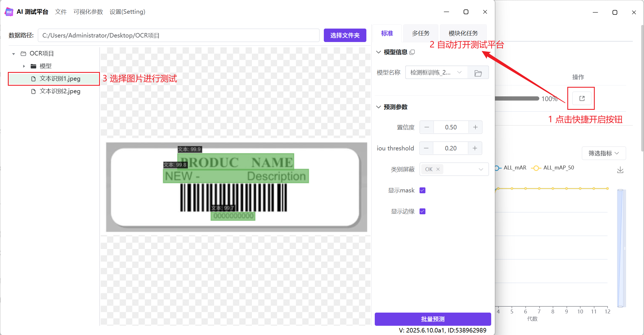Collapse the 预测参数 section
Screen dimensions: 644x335
[378, 107]
